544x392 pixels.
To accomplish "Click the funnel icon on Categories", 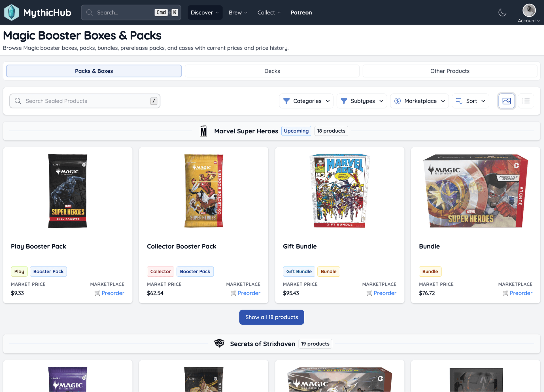I will (286, 101).
